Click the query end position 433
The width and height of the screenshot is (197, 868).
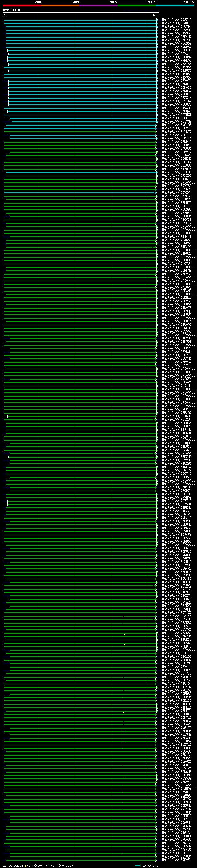[155, 15]
